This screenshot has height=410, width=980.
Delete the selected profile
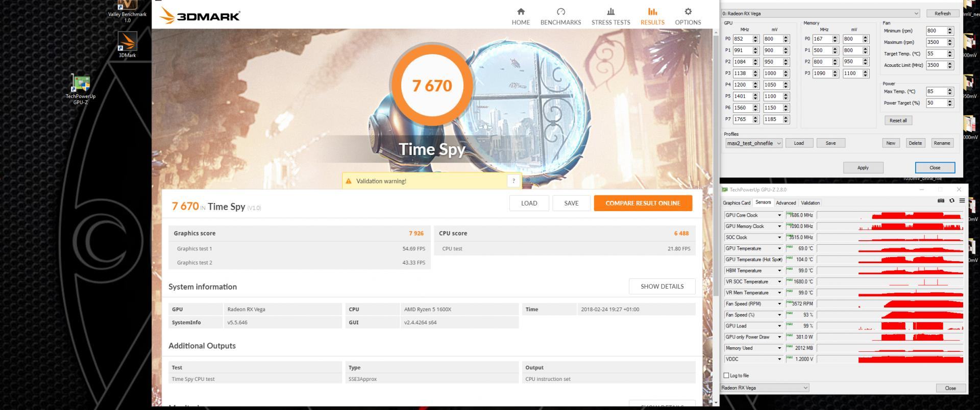[x=915, y=143]
